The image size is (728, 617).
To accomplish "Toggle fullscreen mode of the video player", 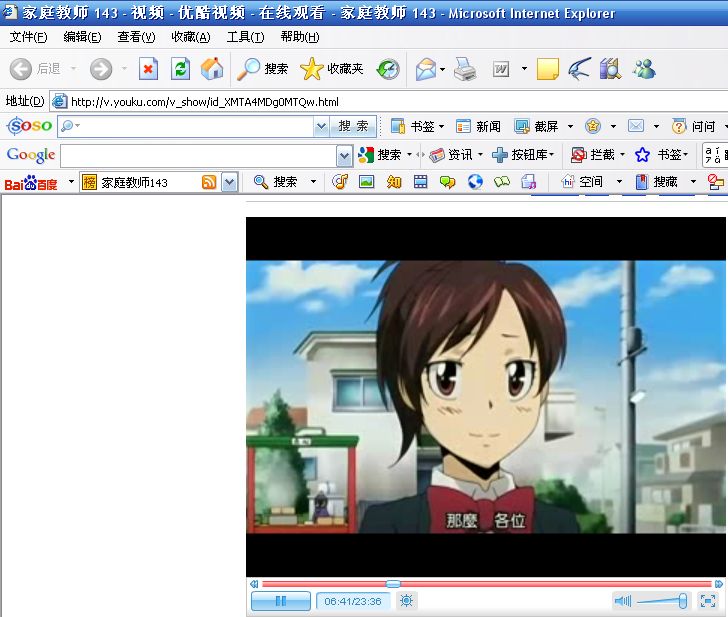I will (708, 601).
